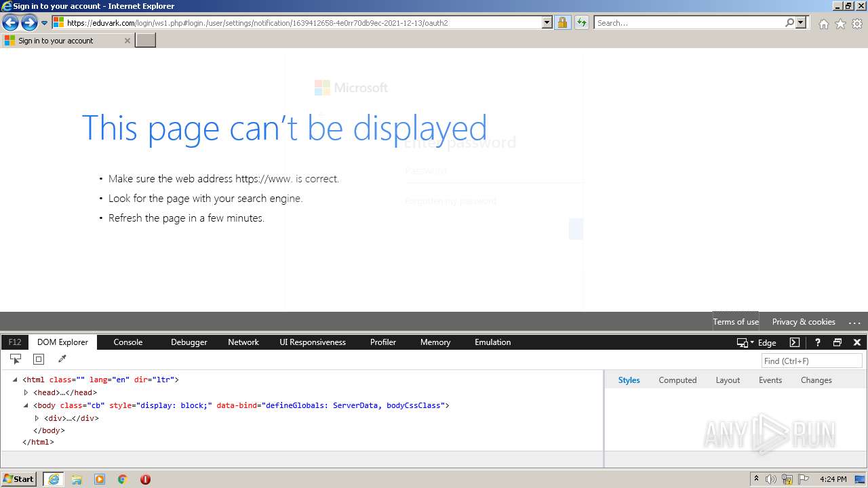
Task: Expand the div node inside body
Action: tap(37, 418)
